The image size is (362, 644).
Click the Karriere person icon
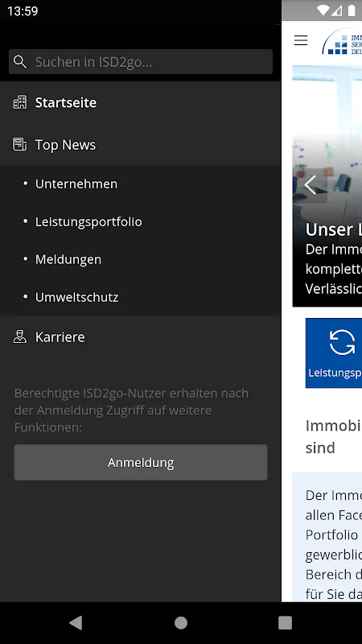pos(19,336)
